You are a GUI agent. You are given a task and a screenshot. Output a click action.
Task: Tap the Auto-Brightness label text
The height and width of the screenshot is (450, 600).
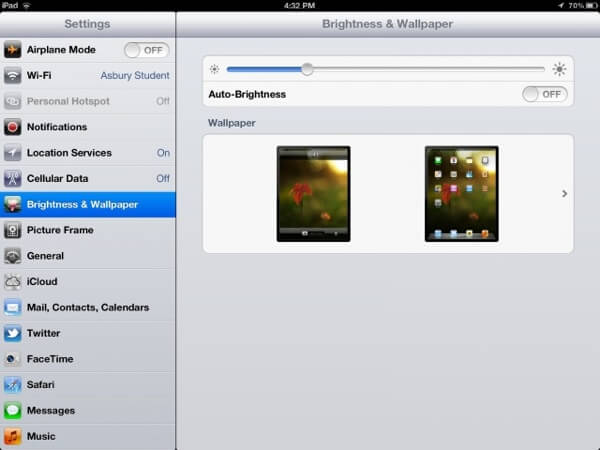tap(247, 95)
